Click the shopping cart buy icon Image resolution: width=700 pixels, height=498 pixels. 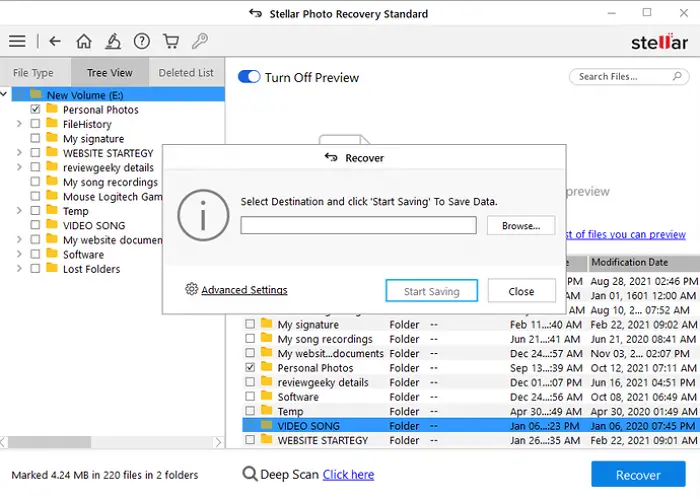(171, 41)
